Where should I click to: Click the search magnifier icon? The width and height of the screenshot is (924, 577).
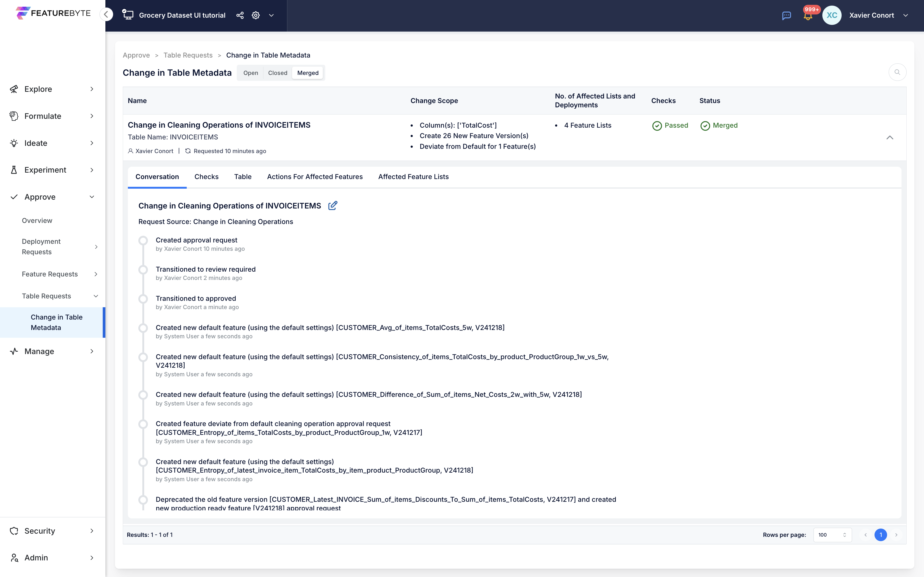pos(897,73)
